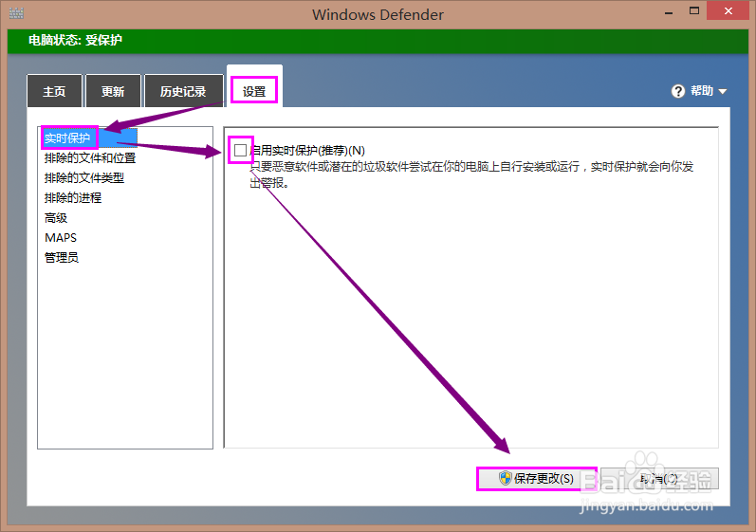Click the 取消 button
756x532 pixels.
(x=659, y=479)
